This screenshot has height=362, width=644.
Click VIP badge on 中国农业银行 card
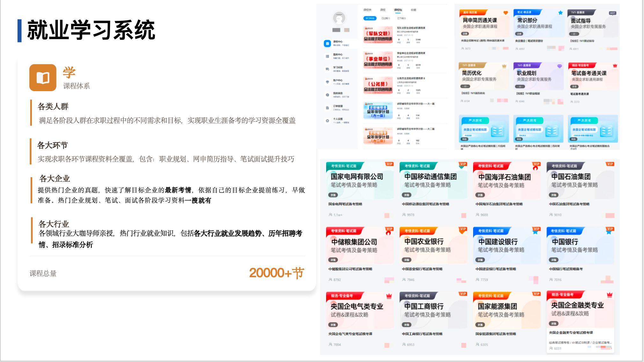[x=463, y=229]
